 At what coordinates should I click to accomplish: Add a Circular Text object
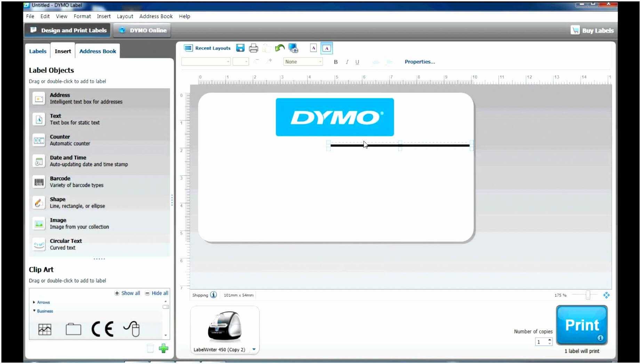[99, 244]
